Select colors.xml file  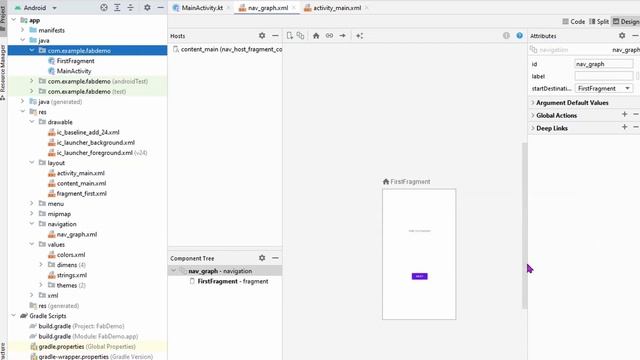[71, 255]
